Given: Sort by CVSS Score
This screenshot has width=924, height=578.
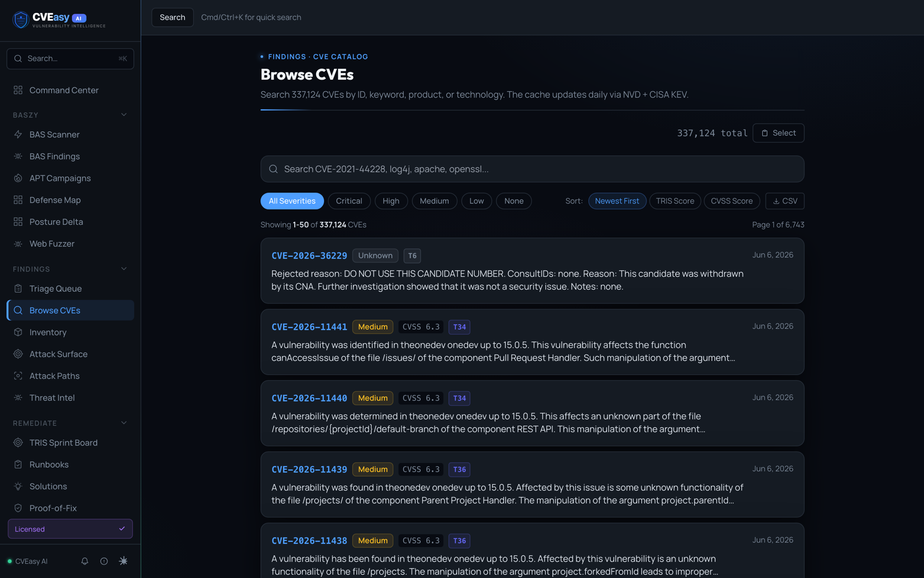Looking at the screenshot, I should pyautogui.click(x=732, y=201).
